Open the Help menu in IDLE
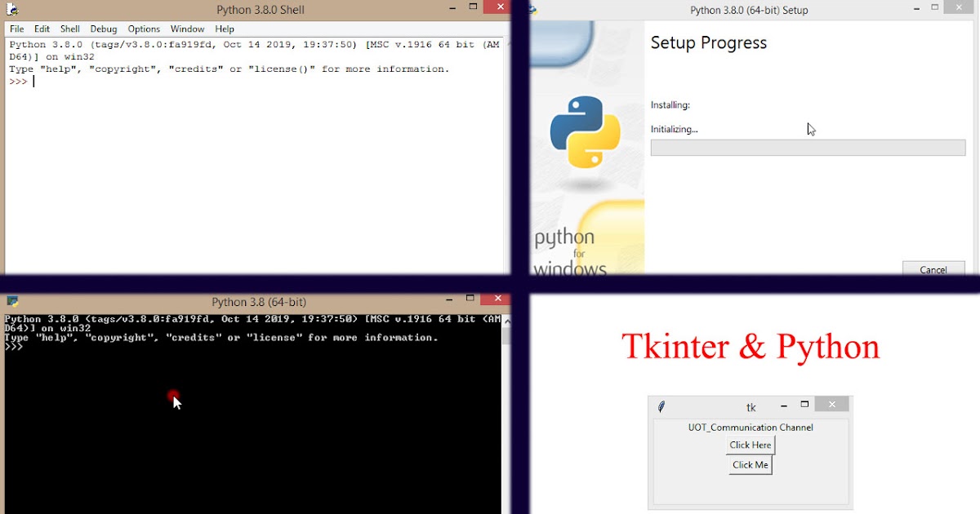The height and width of the screenshot is (514, 980). point(224,29)
